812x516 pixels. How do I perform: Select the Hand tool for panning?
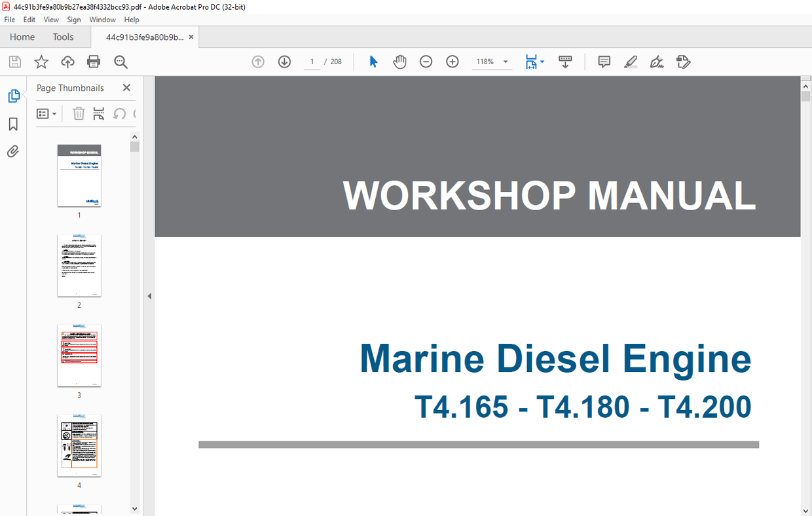[x=399, y=62]
